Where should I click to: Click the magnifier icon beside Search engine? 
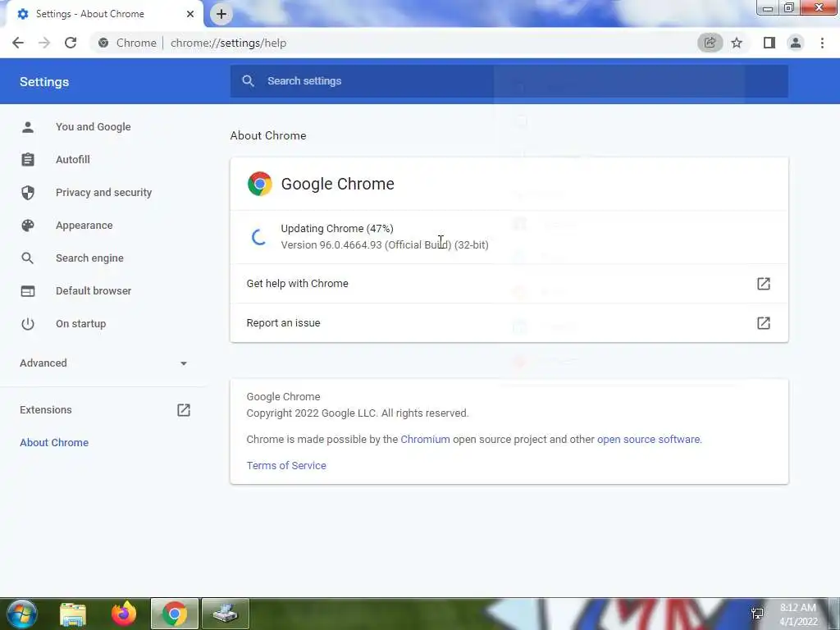pyautogui.click(x=28, y=258)
